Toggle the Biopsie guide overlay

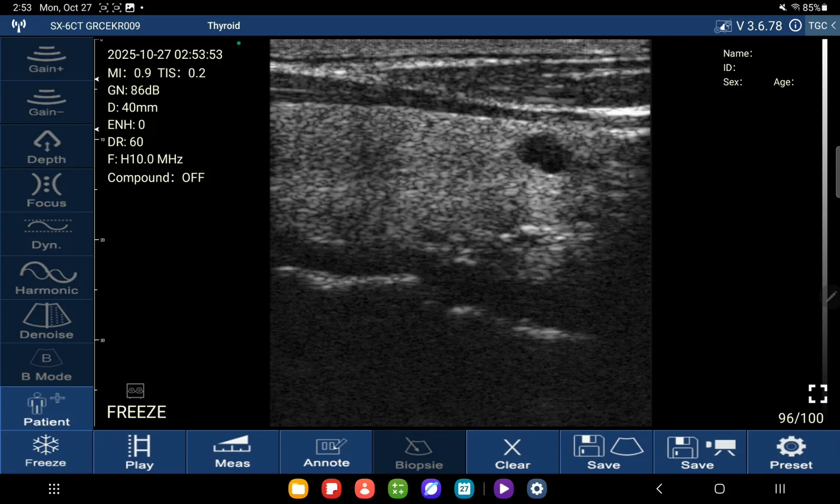click(x=419, y=452)
